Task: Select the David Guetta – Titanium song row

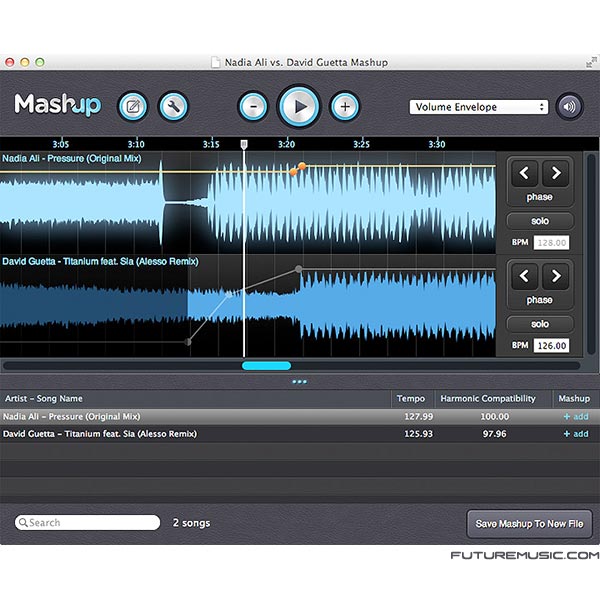Action: pos(300,434)
